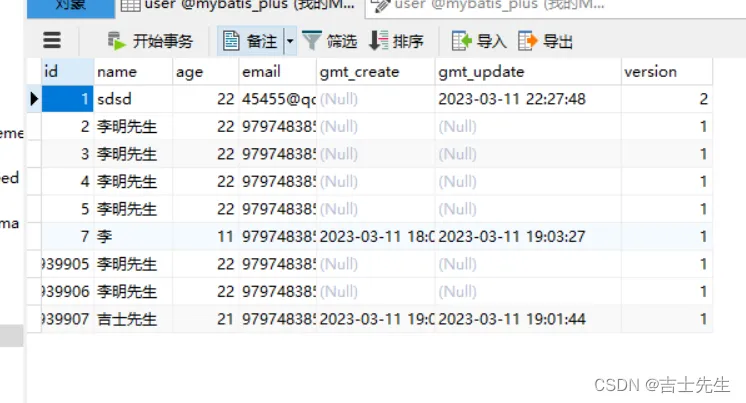Image resolution: width=746 pixels, height=403 pixels.
Task: Select the version cell in row 39907
Action: (667, 319)
